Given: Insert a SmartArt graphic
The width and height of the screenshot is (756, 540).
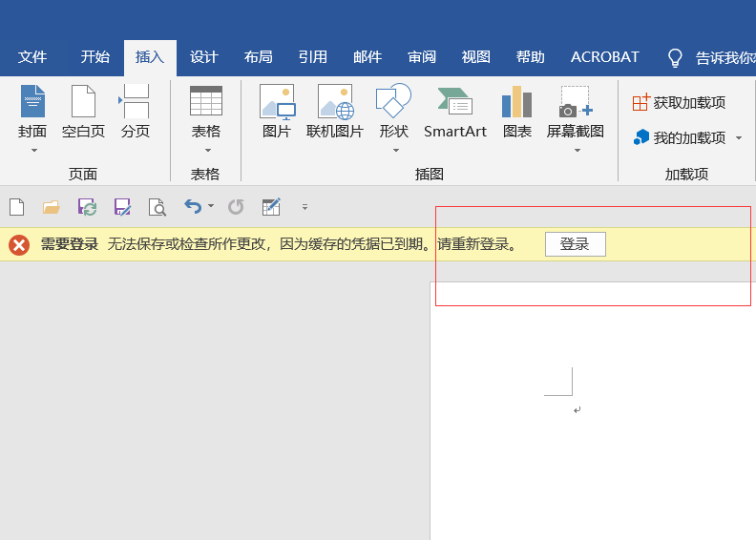Looking at the screenshot, I should pos(455,113).
